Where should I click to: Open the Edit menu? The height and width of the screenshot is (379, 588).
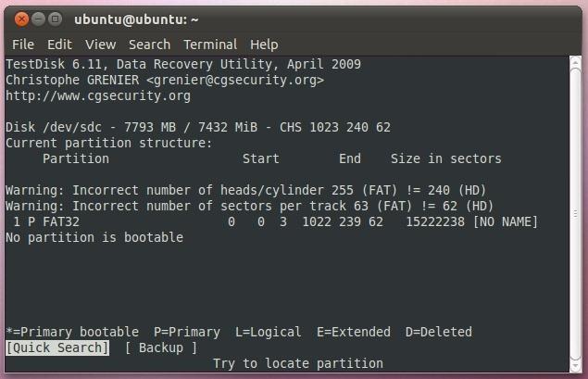click(x=59, y=44)
